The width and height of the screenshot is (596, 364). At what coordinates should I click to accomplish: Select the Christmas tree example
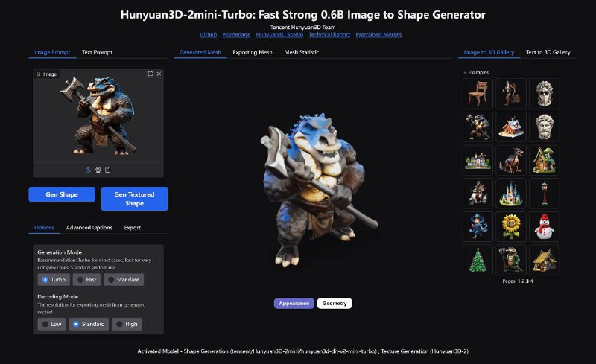point(478,260)
